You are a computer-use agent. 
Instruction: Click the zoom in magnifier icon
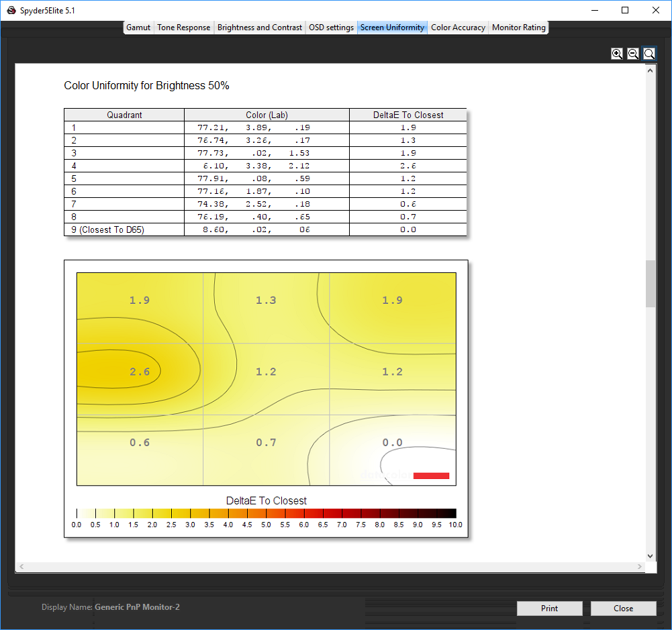coord(617,54)
